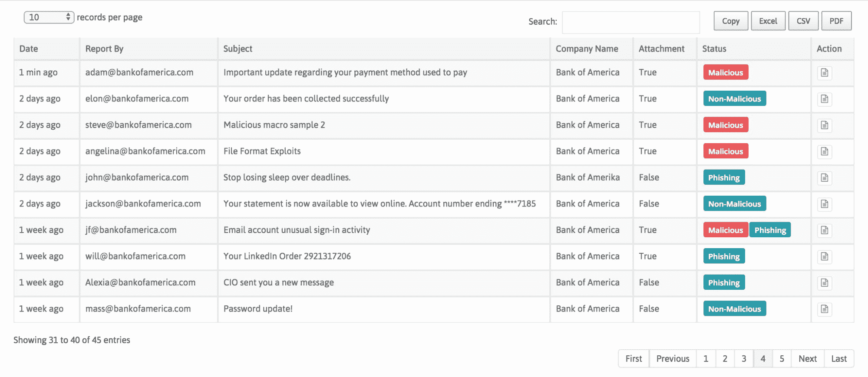Screen dimensions: 868x377
Task: Export the table as CSV
Action: pos(803,21)
